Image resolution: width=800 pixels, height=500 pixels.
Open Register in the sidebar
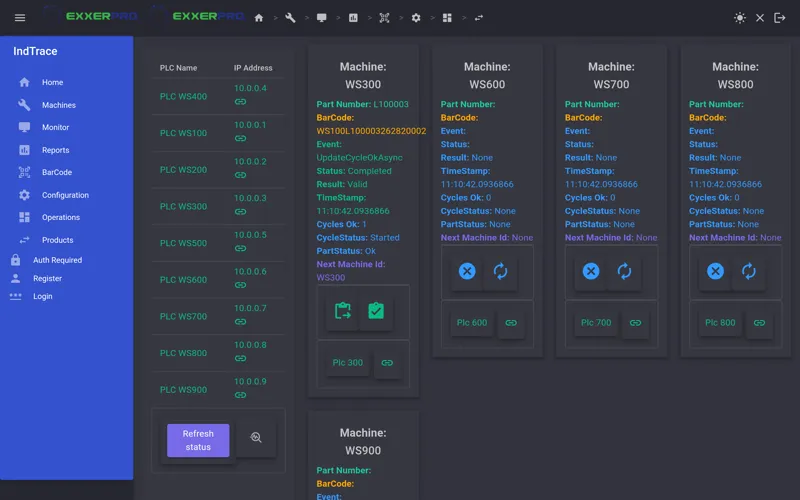click(x=66, y=279)
